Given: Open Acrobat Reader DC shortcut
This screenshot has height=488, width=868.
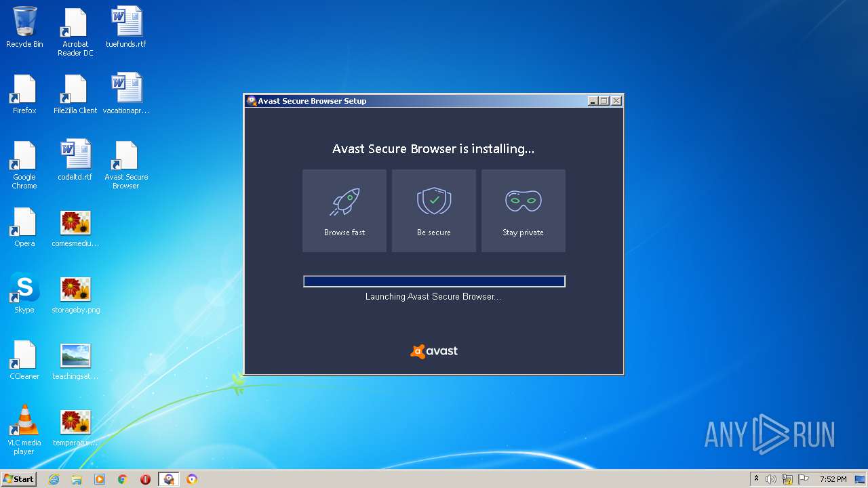Looking at the screenshot, I should pyautogui.click(x=75, y=32).
